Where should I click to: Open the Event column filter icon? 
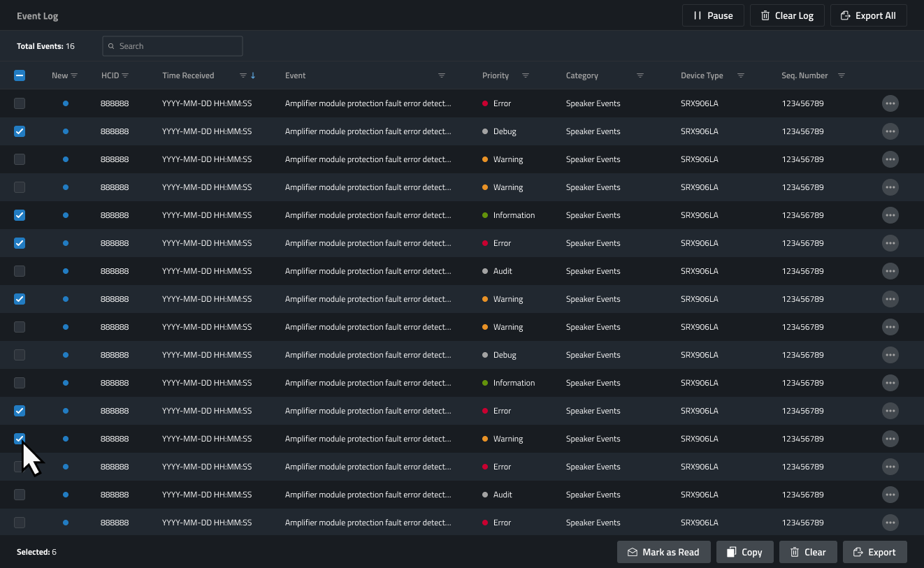[x=442, y=75]
